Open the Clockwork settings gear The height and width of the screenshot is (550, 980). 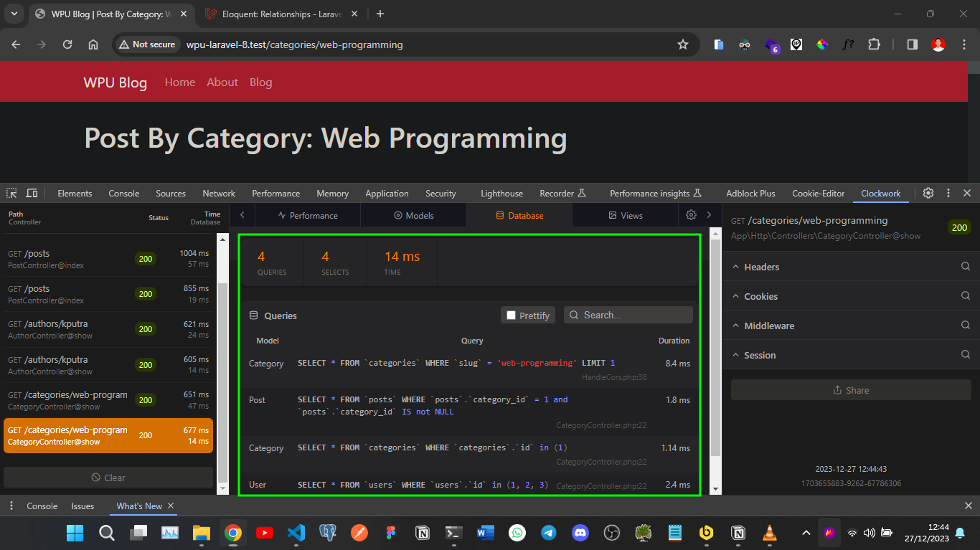click(x=690, y=215)
